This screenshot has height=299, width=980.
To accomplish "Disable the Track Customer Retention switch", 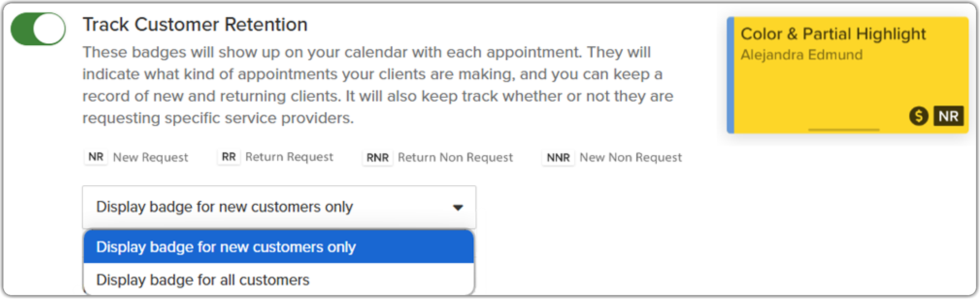I will 37,28.
